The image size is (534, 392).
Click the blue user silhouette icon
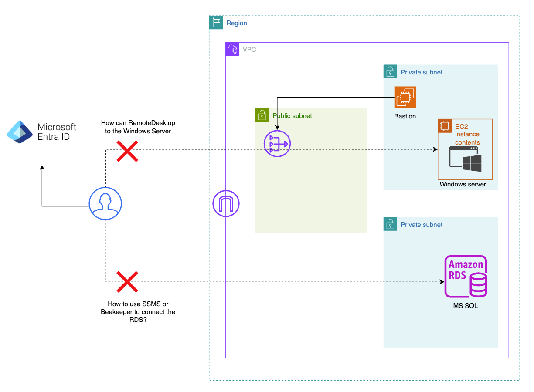(x=105, y=203)
